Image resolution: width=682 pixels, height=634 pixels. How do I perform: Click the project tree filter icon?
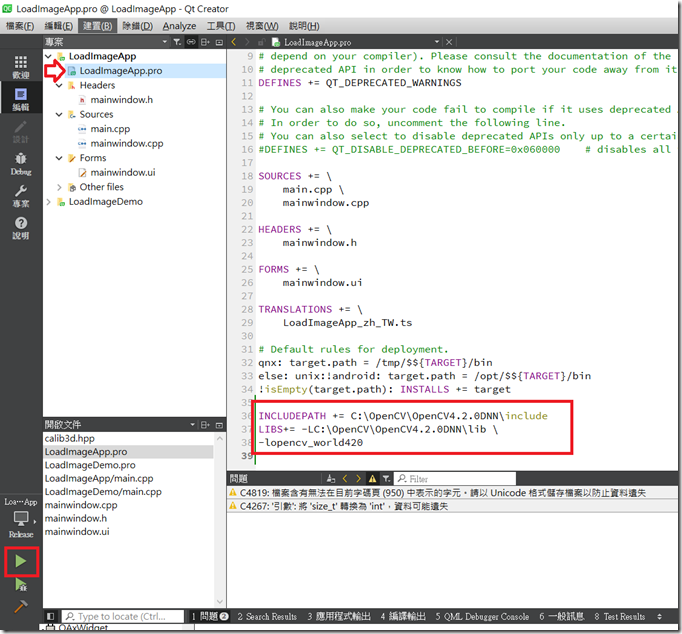pos(177,42)
